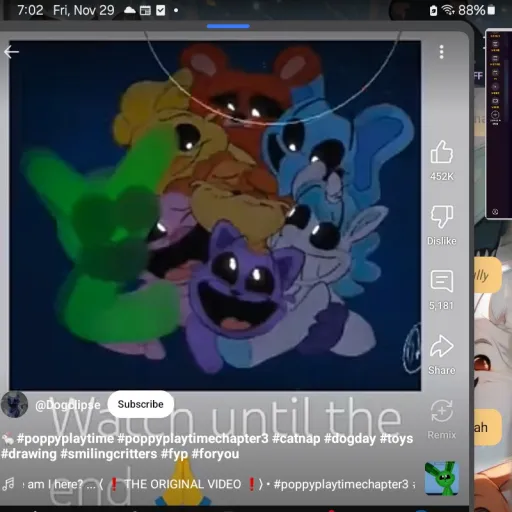
Task: Subscribe to @Dogclipse channel
Action: pos(140,404)
